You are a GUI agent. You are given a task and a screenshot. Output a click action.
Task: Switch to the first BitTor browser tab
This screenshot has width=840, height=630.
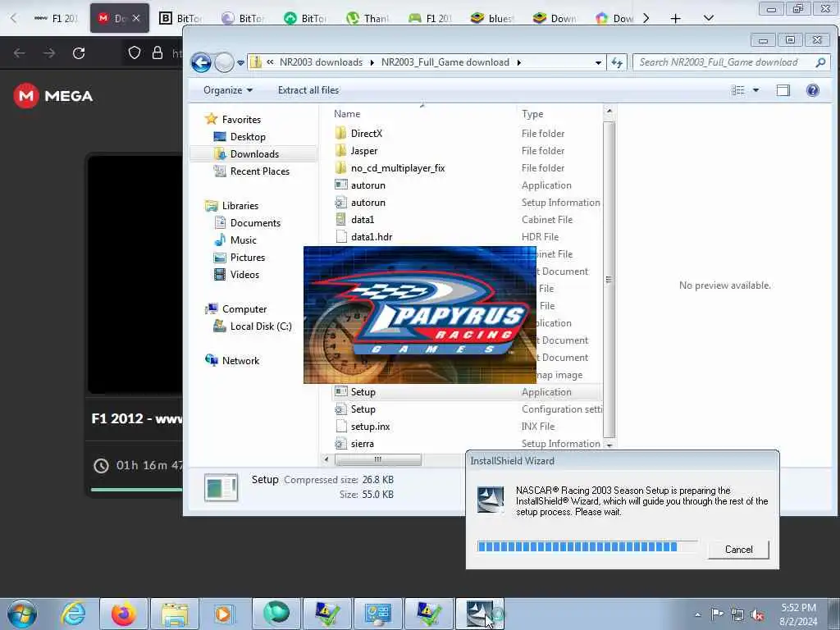coord(180,18)
